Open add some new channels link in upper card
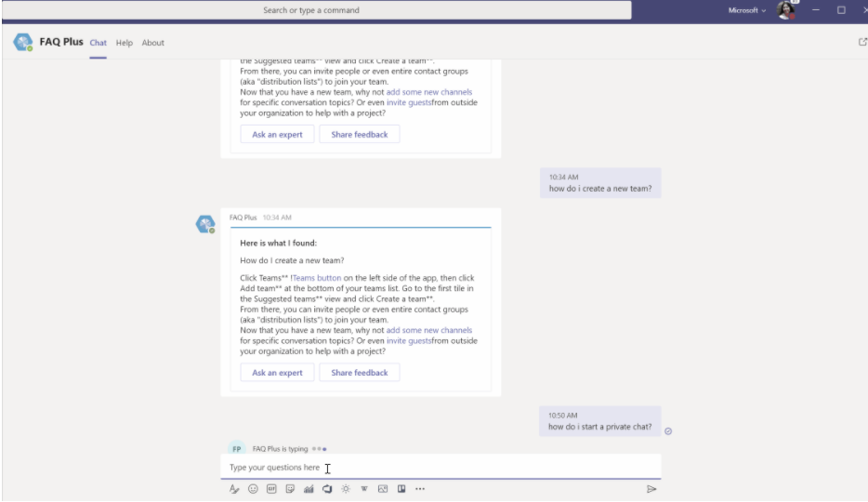The height and width of the screenshot is (502, 868). point(429,92)
